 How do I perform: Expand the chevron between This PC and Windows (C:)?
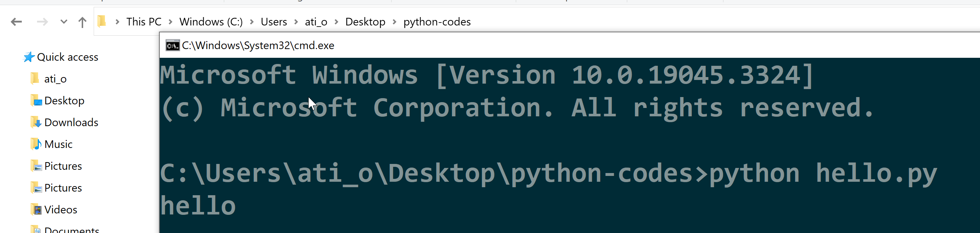(x=170, y=22)
